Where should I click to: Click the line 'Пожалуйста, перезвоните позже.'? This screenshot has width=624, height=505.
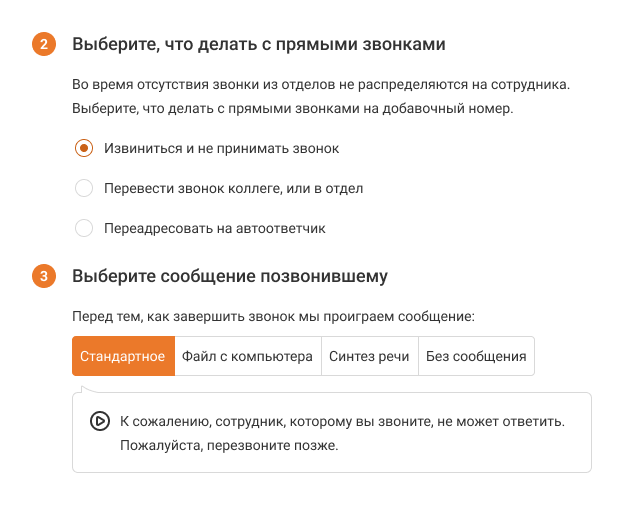(x=228, y=445)
